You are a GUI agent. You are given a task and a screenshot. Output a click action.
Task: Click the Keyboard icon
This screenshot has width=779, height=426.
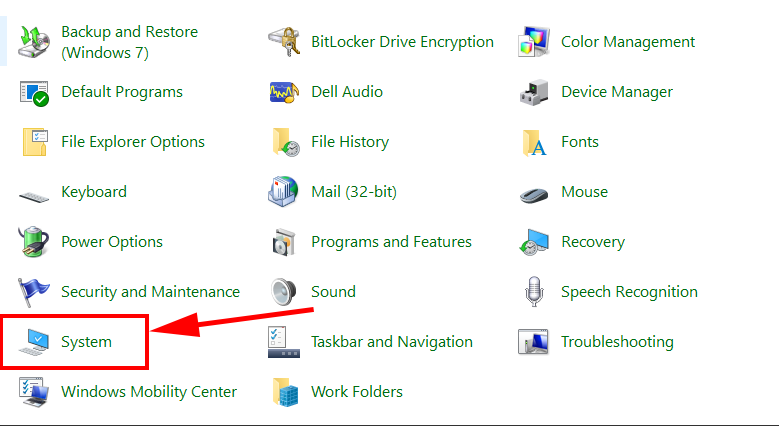34,197
